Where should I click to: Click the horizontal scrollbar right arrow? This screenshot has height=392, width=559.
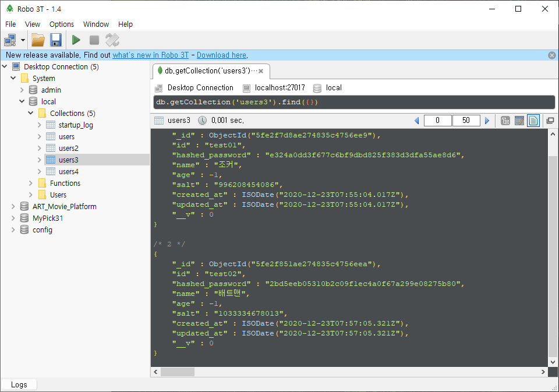click(543, 372)
